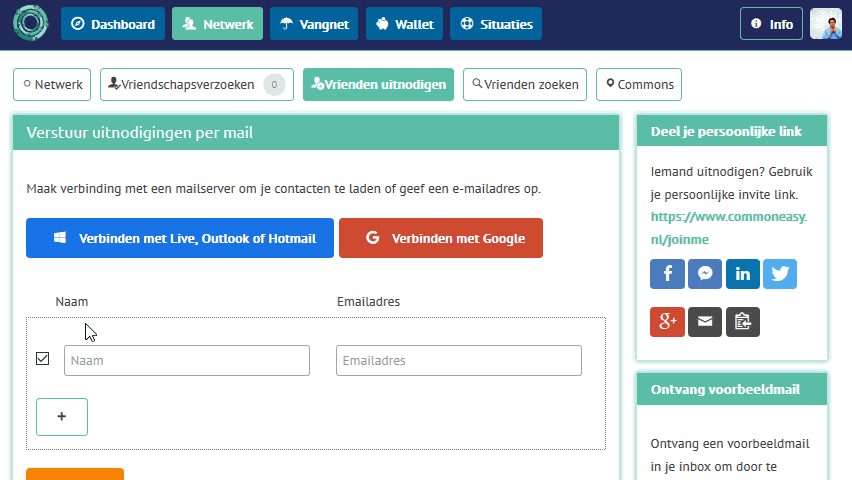Open the Commons tab
This screenshot has width=852, height=480.
click(638, 85)
